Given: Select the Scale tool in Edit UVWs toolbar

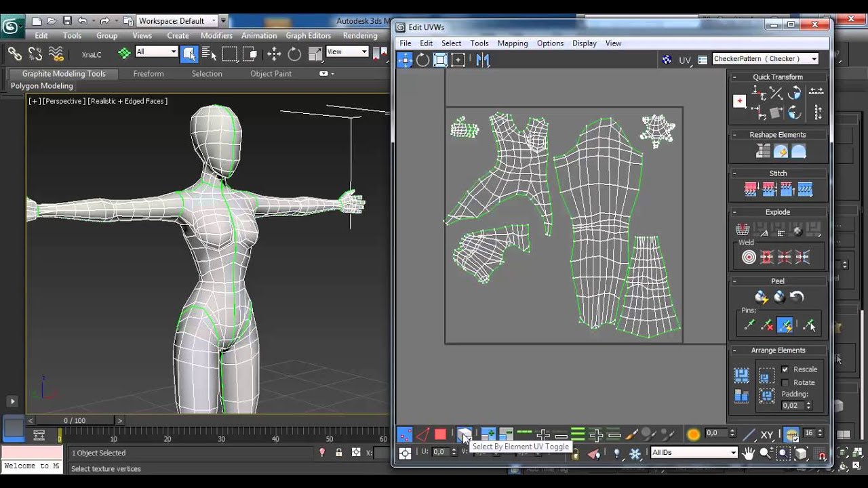Looking at the screenshot, I should 440,60.
